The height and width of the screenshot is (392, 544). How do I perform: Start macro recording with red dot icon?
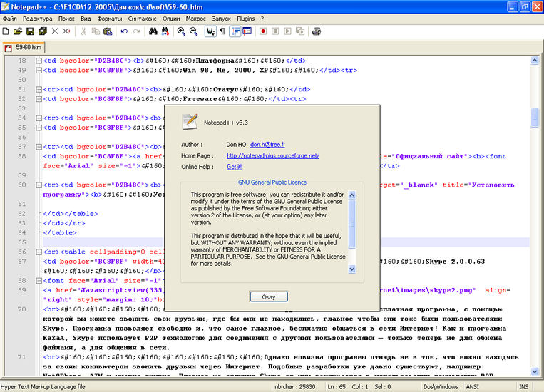(263, 31)
